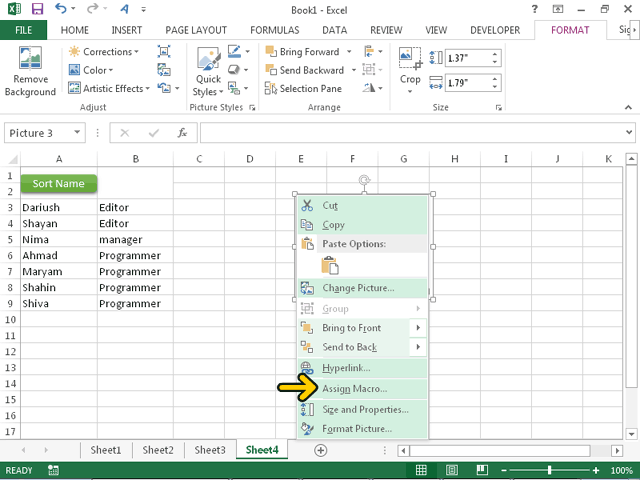Click the add new sheet plus icon
Viewport: 640px width, 480px height.
[x=321, y=451]
